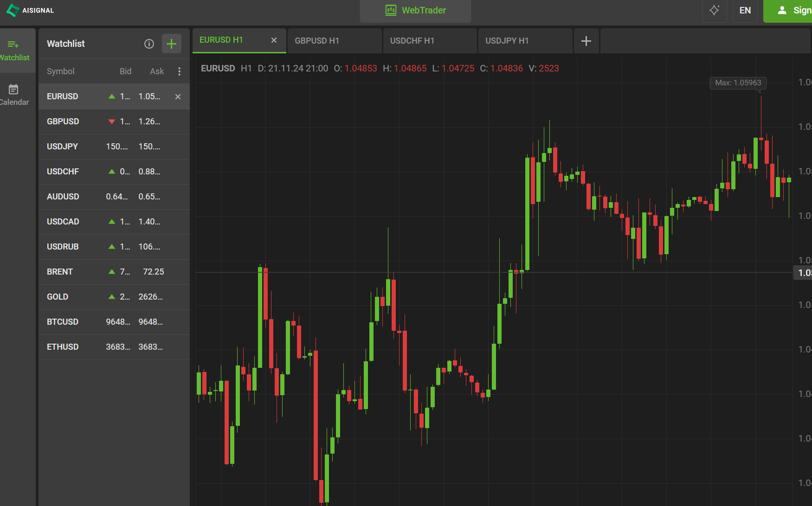Click the sparkle theme icon in header

(714, 10)
